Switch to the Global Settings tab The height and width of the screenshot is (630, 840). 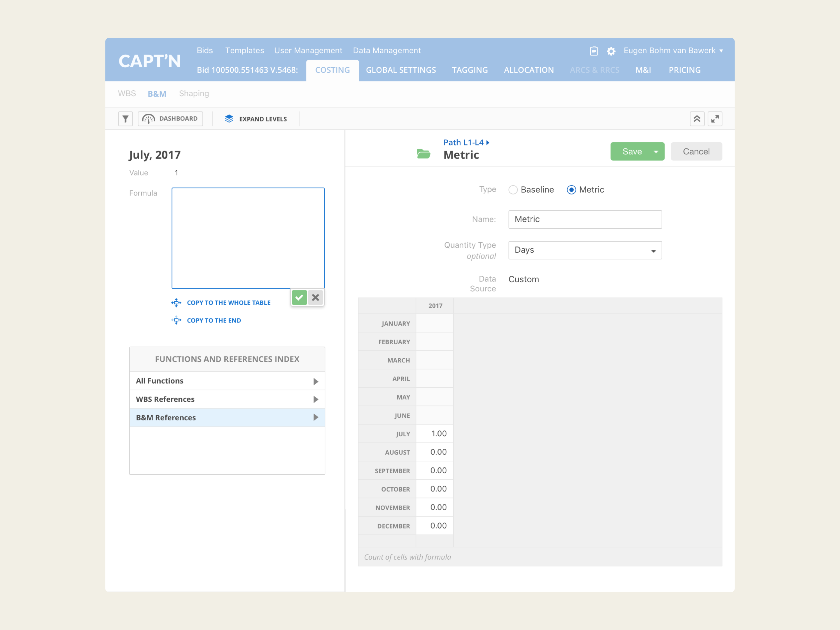pos(401,70)
